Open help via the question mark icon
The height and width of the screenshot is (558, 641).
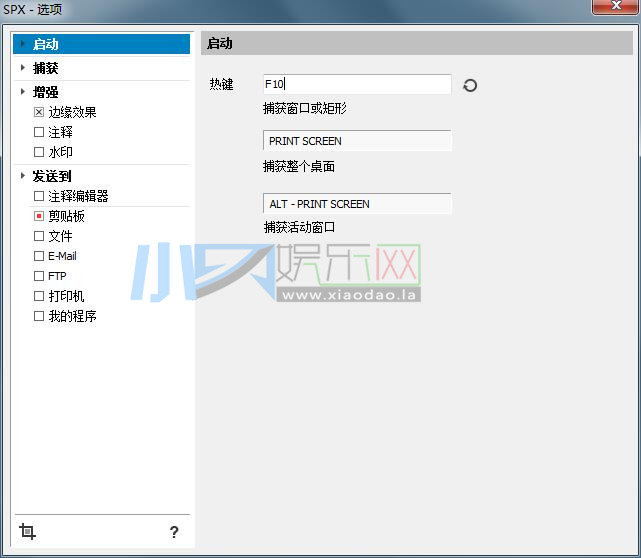point(174,532)
